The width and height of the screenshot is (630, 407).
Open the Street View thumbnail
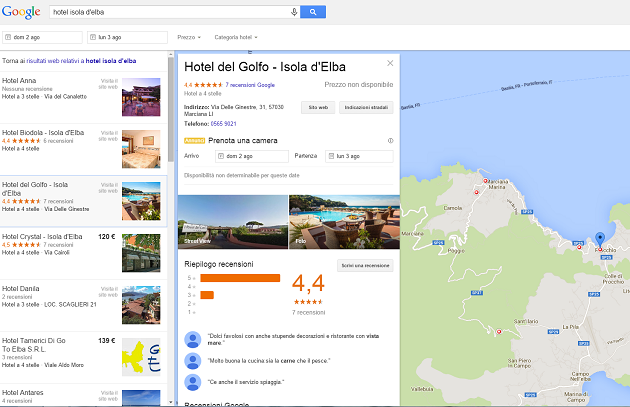pos(231,220)
